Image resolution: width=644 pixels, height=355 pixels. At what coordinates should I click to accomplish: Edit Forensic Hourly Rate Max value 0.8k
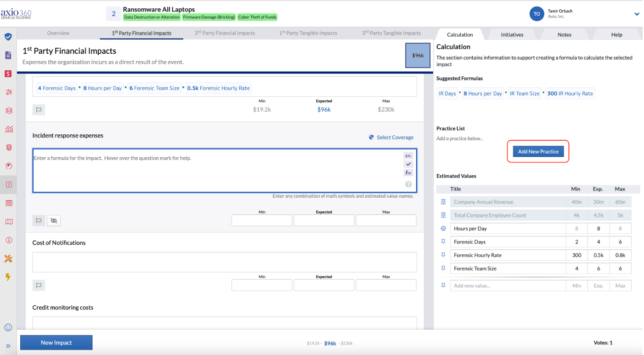620,255
